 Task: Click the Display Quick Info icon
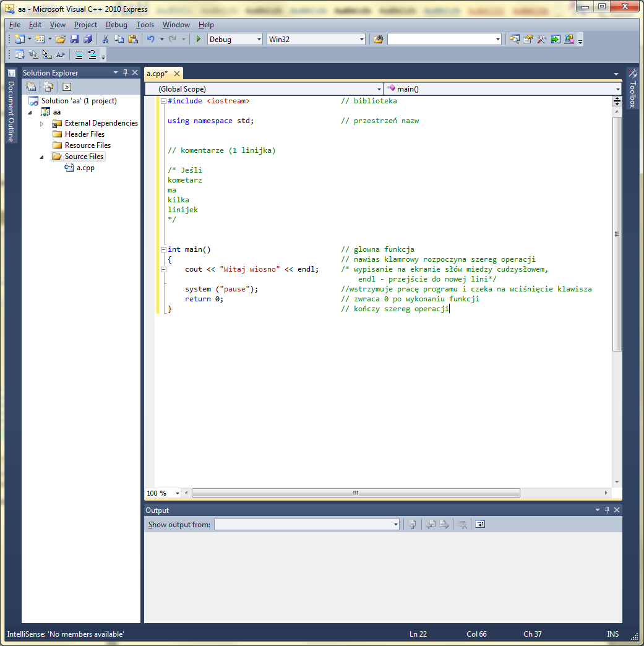47,54
